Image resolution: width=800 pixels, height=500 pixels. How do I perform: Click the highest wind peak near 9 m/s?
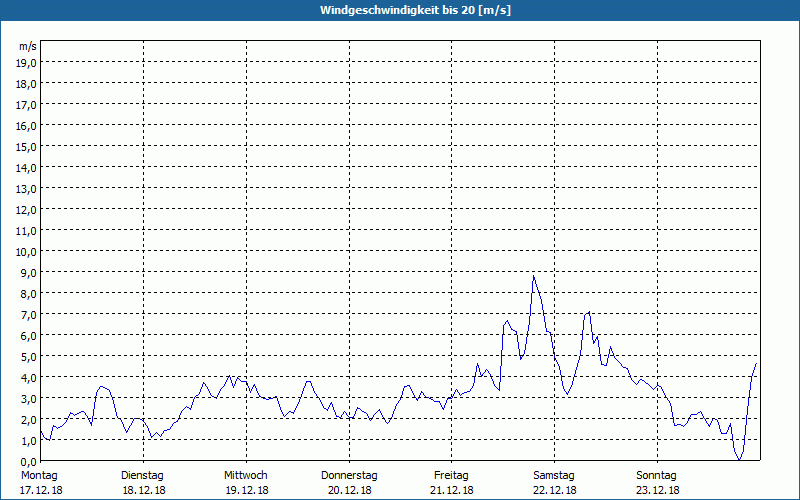(x=534, y=276)
